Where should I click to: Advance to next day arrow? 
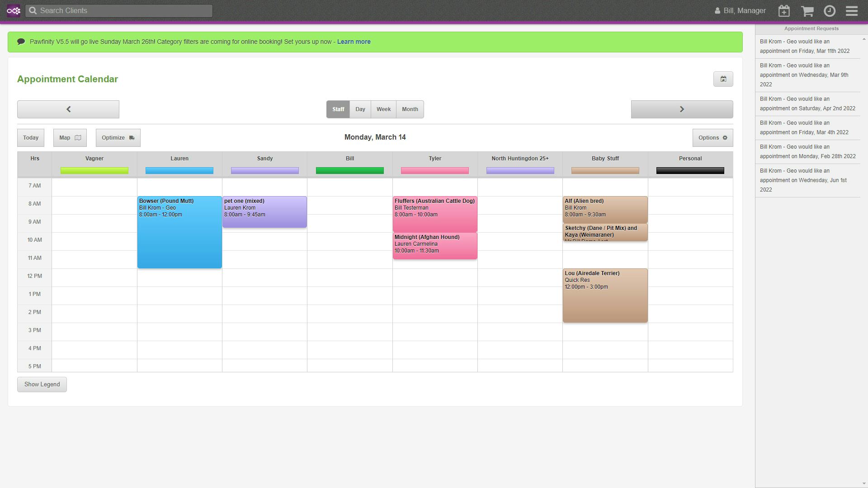point(682,109)
